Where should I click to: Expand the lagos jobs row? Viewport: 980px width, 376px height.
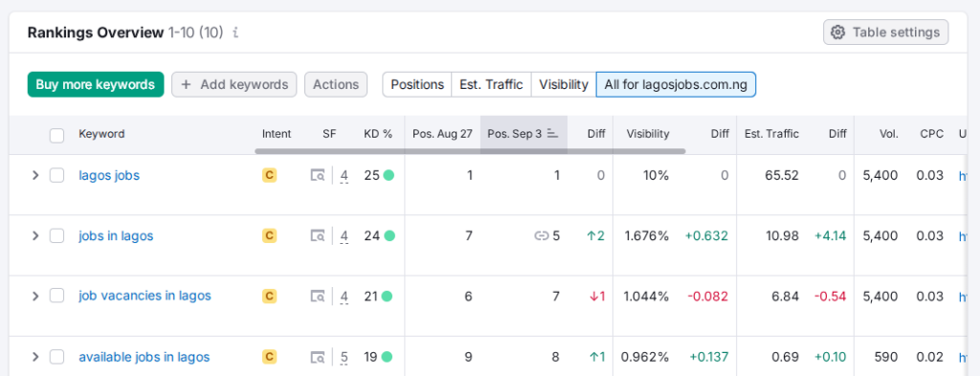point(35,175)
